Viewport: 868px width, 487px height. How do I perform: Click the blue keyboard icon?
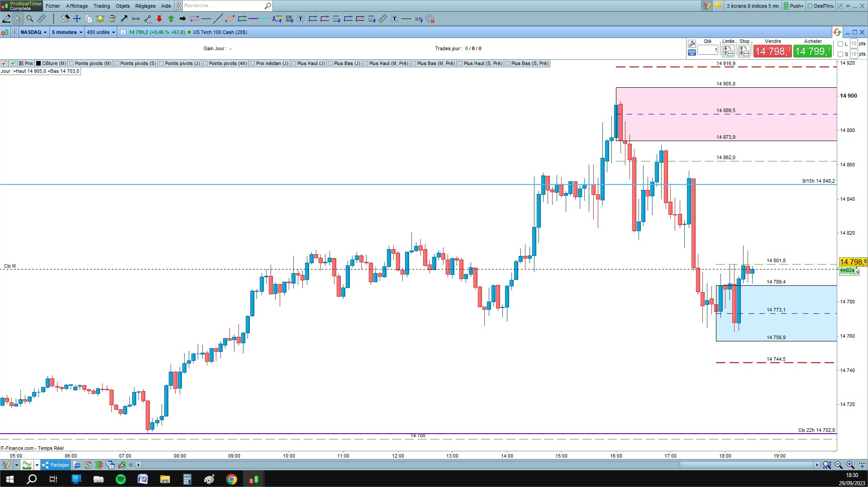[692, 52]
